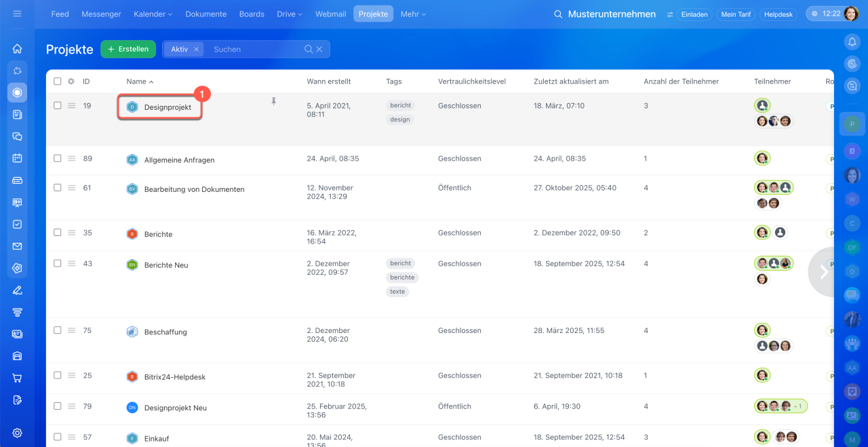The width and height of the screenshot is (868, 447).
Task: Open the row menu for Beschaffung
Action: [x=71, y=331]
